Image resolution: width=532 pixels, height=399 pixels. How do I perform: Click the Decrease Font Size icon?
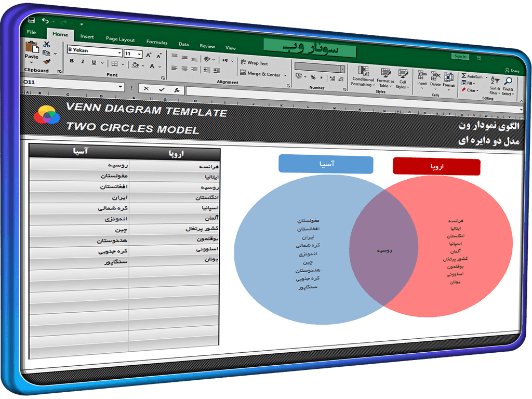pyautogui.click(x=159, y=56)
